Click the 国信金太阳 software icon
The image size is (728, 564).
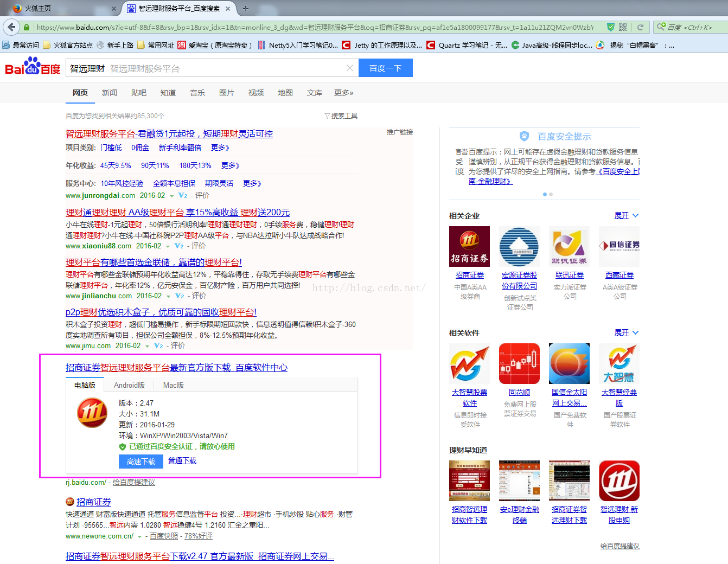point(570,364)
